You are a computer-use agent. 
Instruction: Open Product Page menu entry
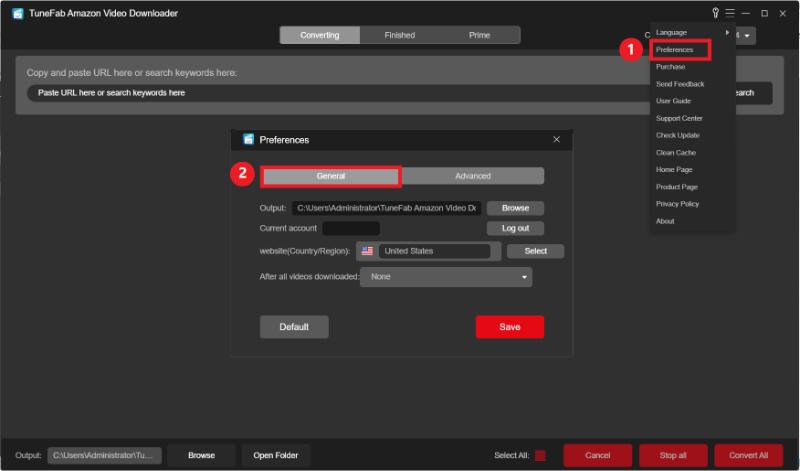(x=677, y=187)
